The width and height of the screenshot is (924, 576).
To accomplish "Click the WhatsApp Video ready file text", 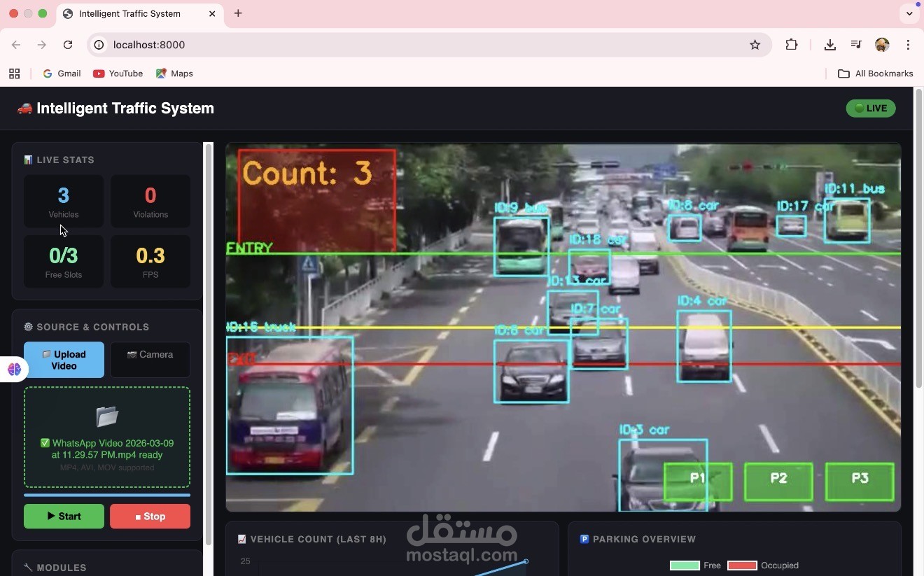I will [107, 449].
